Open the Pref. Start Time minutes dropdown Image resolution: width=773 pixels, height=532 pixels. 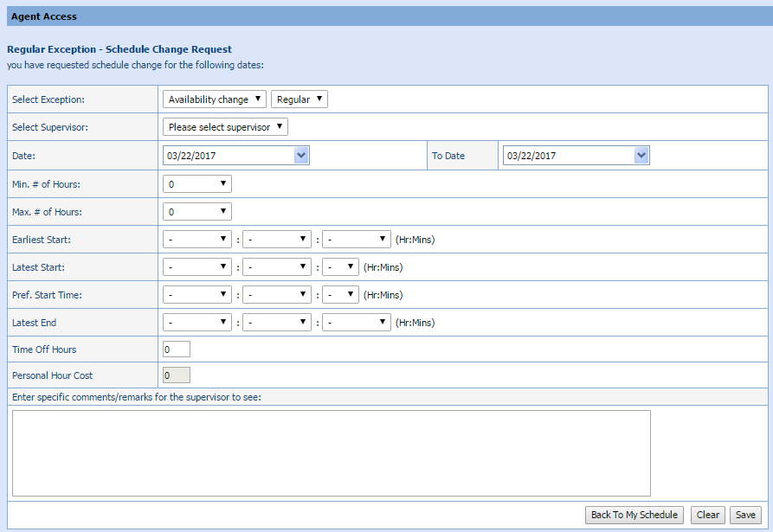pos(277,295)
